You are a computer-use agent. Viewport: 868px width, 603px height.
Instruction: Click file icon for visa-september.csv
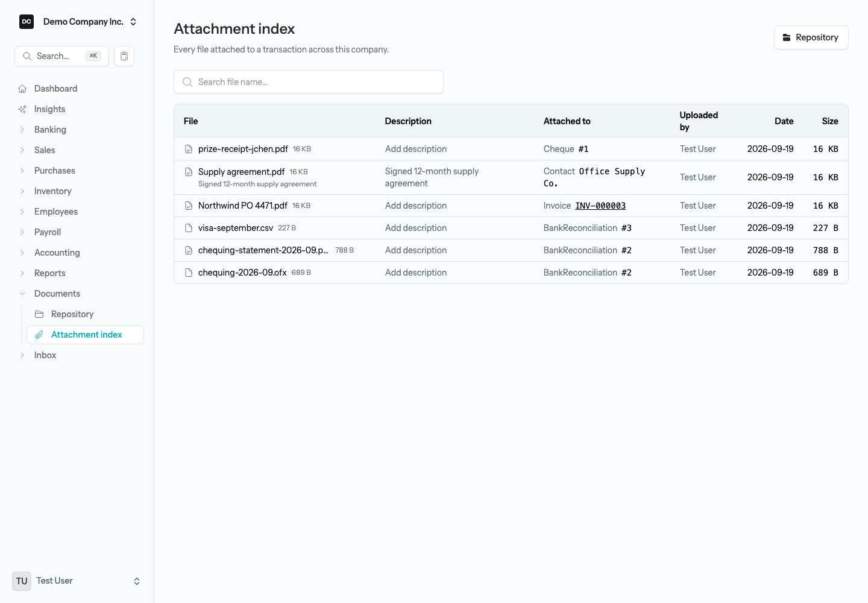[x=189, y=228]
